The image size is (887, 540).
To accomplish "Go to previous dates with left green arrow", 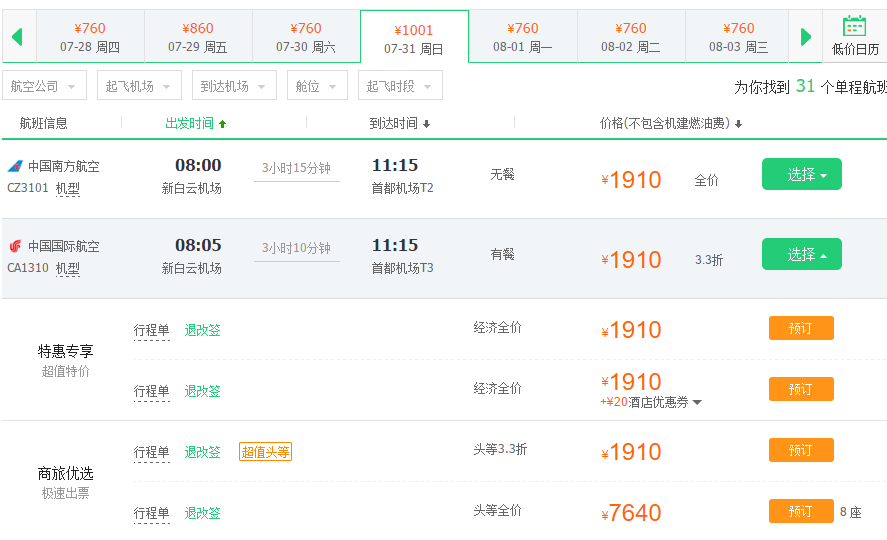I will point(17,37).
